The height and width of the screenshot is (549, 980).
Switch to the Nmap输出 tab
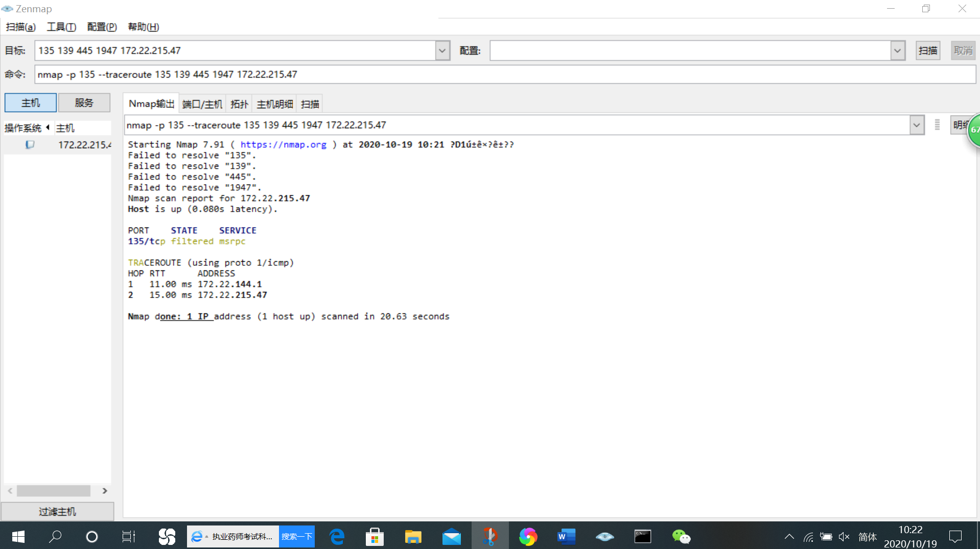pos(151,104)
